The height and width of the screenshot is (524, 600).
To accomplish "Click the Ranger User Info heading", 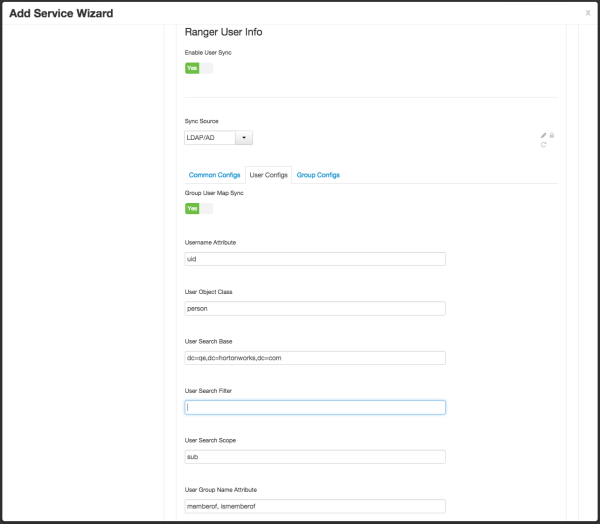I will [x=224, y=32].
